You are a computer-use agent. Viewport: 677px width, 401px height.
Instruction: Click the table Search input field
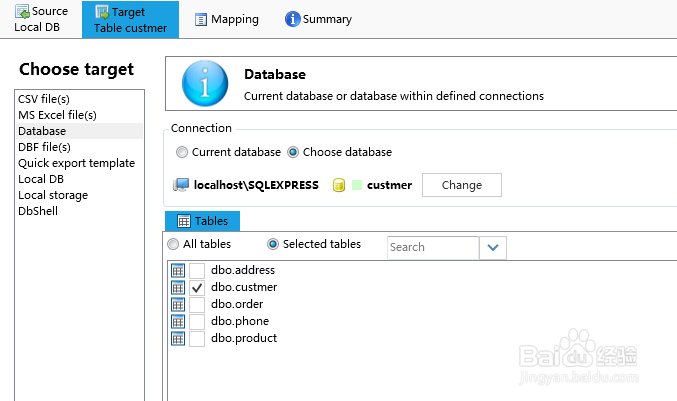pyautogui.click(x=432, y=247)
